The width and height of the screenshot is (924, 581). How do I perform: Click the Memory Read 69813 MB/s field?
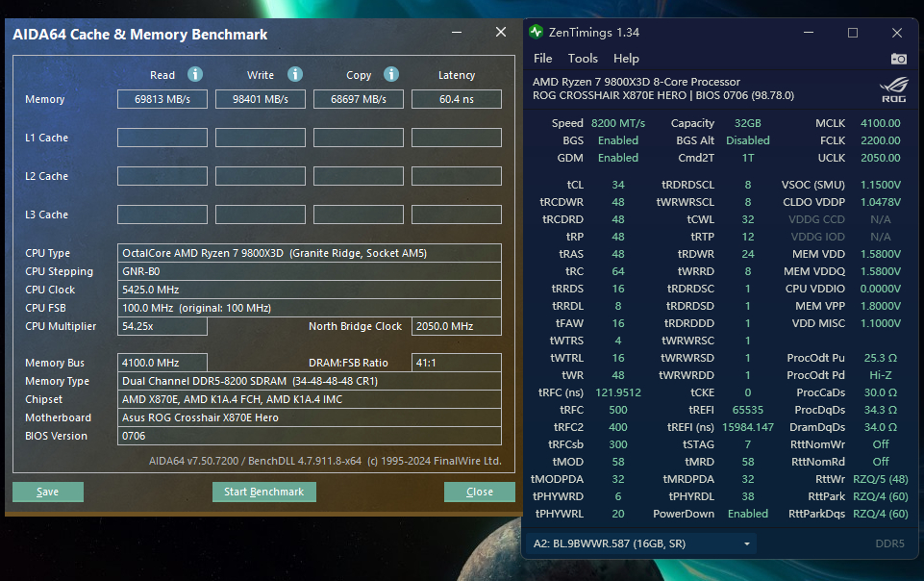click(x=162, y=99)
